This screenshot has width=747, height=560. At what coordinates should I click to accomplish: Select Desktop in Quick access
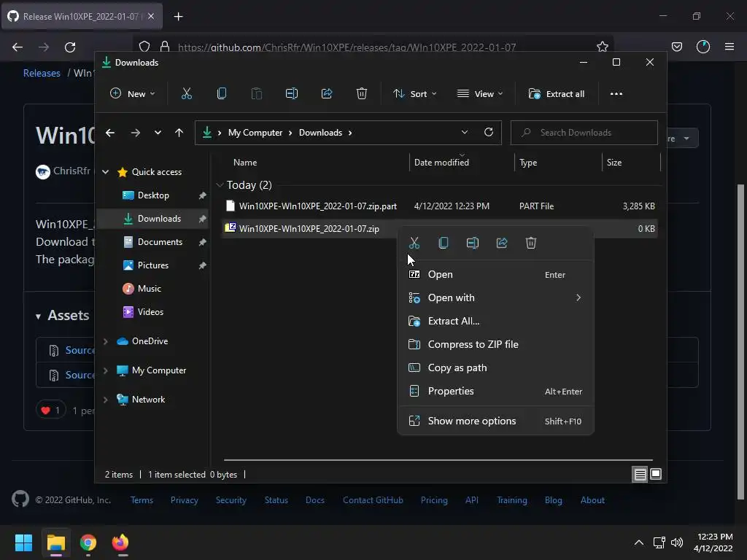coord(152,195)
